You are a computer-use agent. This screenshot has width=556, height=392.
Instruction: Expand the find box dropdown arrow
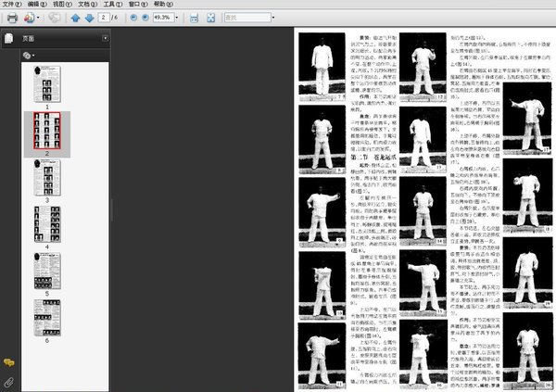point(273,18)
